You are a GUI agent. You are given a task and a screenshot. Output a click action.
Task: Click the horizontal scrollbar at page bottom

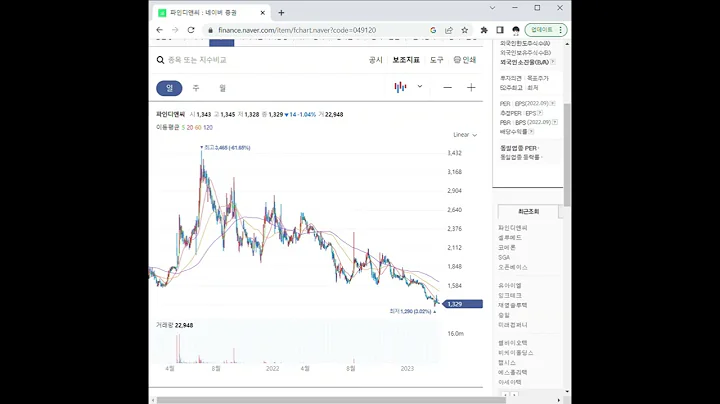pos(331,400)
